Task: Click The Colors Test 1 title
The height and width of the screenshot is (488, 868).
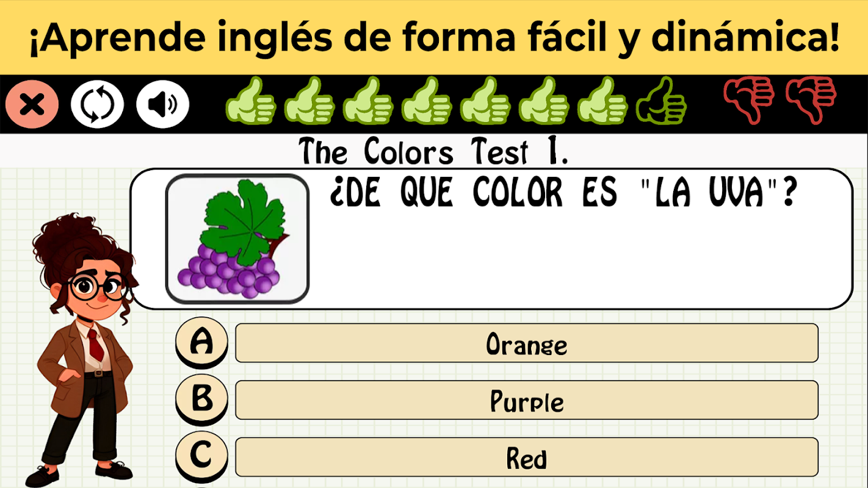Action: (434, 151)
